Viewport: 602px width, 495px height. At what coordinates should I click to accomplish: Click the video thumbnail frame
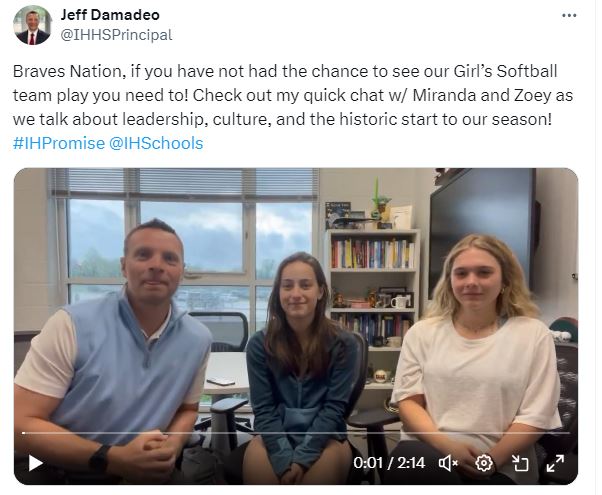(296, 326)
